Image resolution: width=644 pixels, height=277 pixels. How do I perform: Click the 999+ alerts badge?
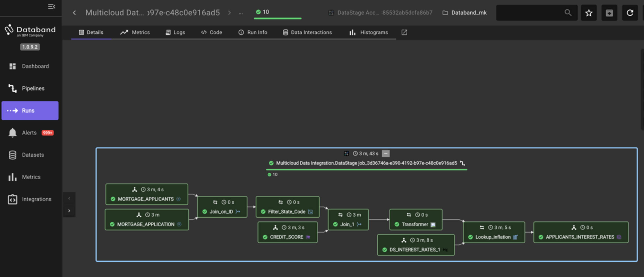48,133
